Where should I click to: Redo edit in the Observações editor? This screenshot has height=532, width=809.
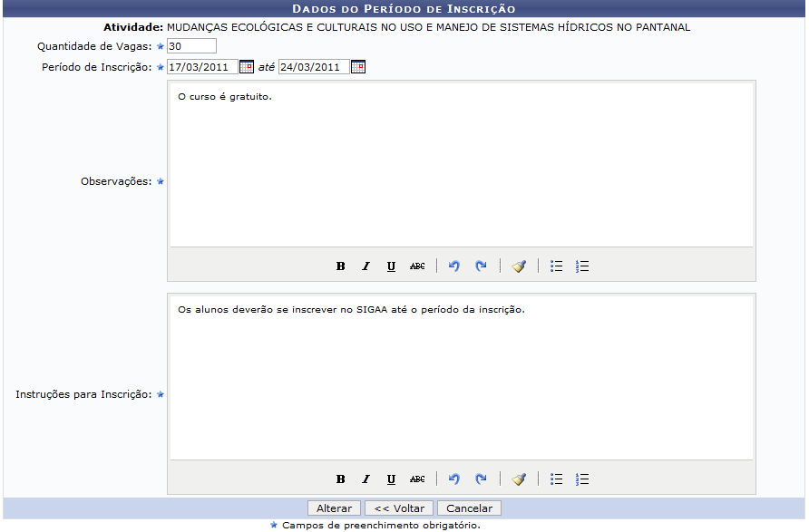coord(481,266)
